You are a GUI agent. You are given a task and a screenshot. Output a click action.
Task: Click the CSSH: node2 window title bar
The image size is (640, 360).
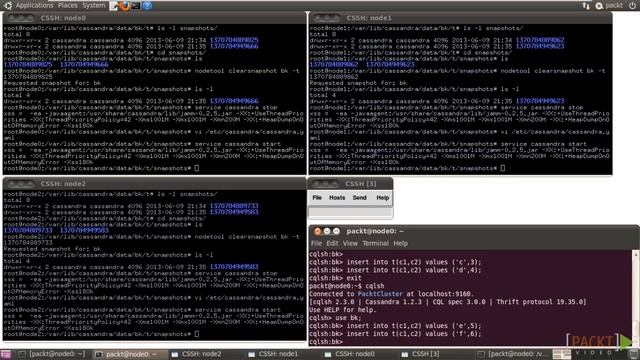pos(154,184)
